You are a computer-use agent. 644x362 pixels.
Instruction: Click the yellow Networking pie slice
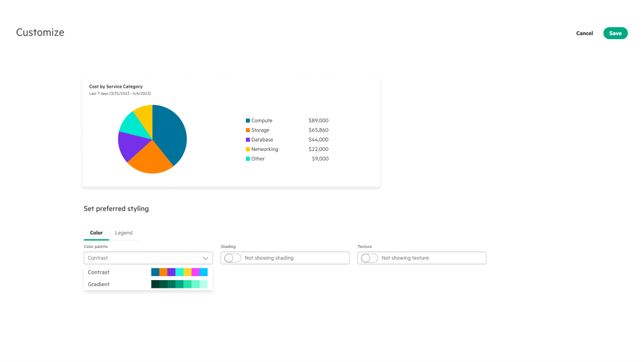tap(145, 117)
